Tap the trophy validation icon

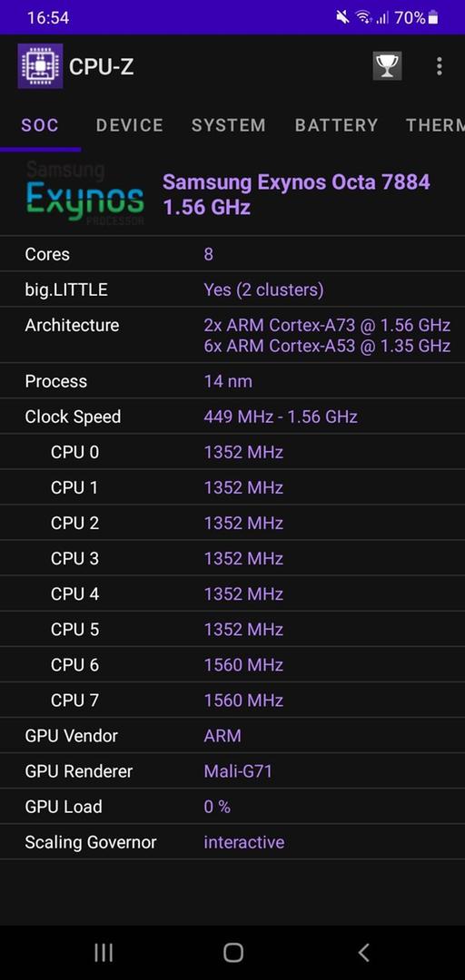(388, 65)
